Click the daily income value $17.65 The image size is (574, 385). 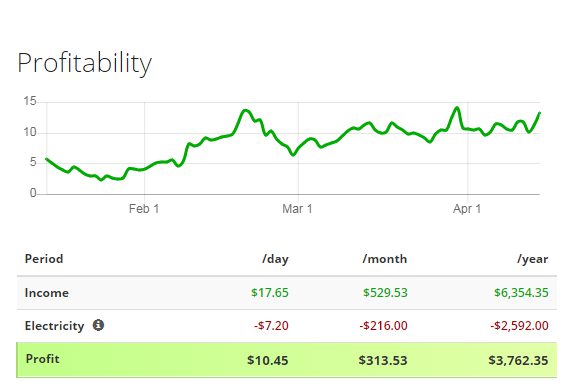tap(270, 293)
